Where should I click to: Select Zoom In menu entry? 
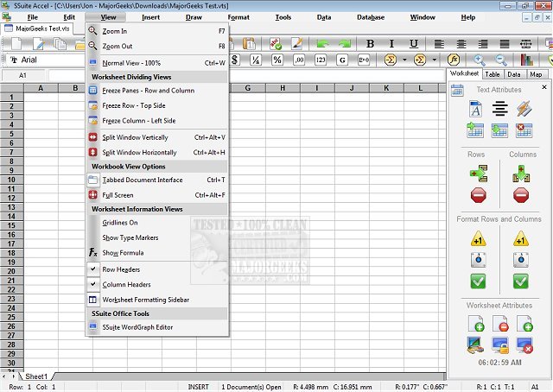(x=157, y=31)
